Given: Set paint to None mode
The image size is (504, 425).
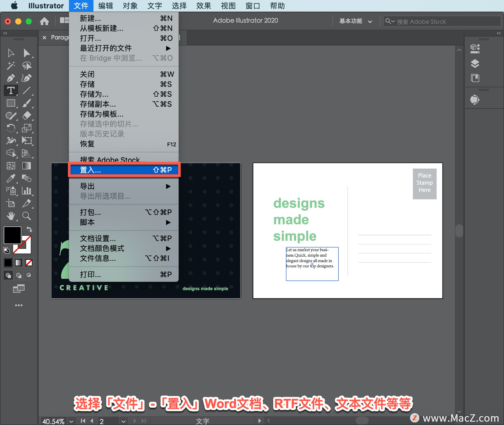Looking at the screenshot, I should [29, 262].
